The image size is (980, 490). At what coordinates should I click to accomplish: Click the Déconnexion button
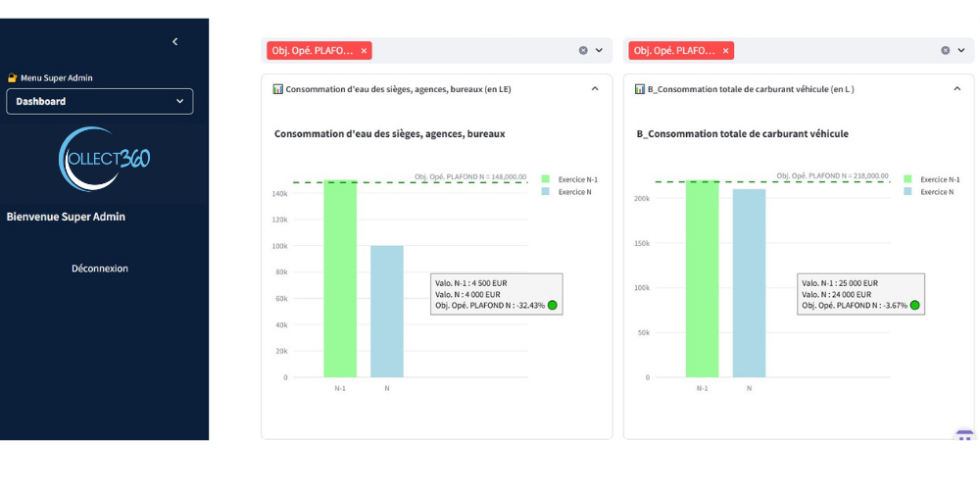coord(100,269)
